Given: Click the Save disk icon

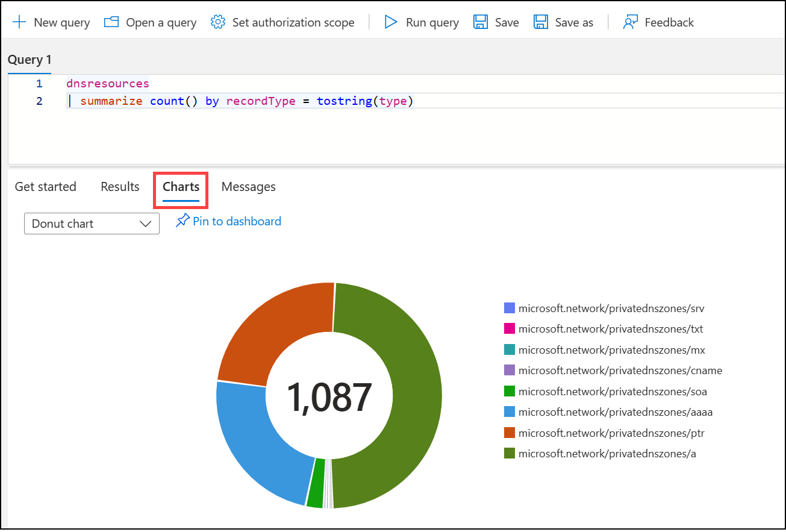Looking at the screenshot, I should click(x=480, y=22).
